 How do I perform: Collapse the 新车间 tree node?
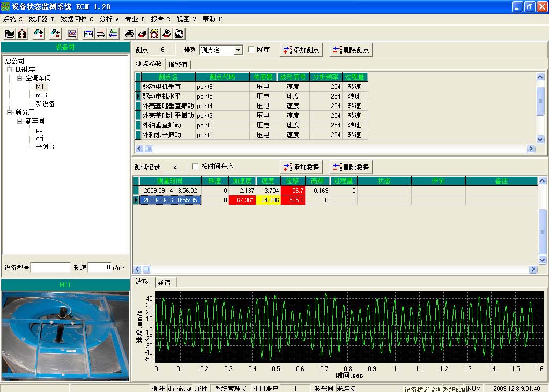pyautogui.click(x=20, y=120)
